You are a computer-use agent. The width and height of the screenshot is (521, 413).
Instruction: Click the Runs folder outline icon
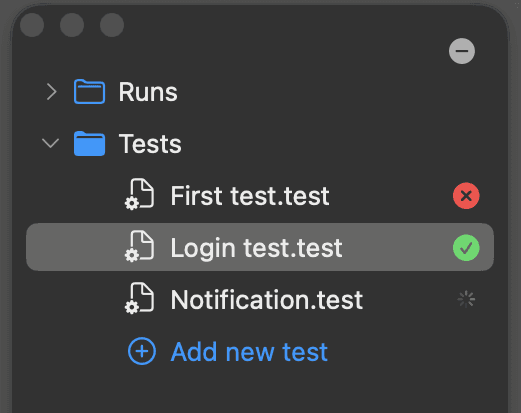point(89,92)
